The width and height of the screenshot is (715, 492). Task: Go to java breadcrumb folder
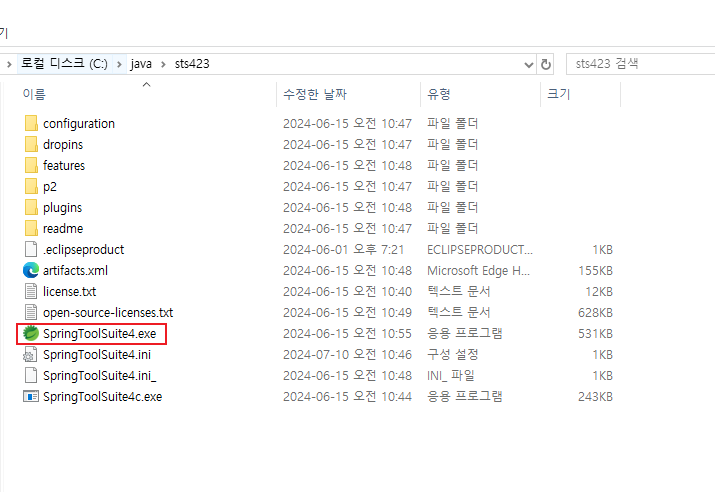point(141,64)
